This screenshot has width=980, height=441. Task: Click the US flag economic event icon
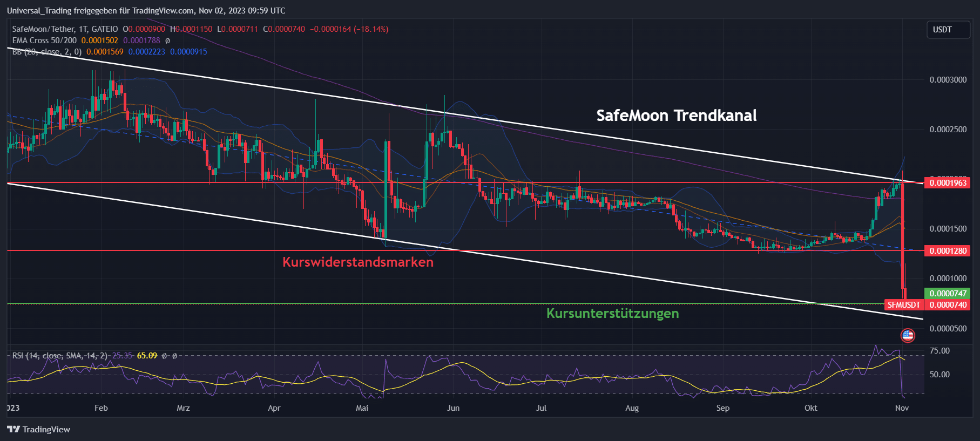908,336
